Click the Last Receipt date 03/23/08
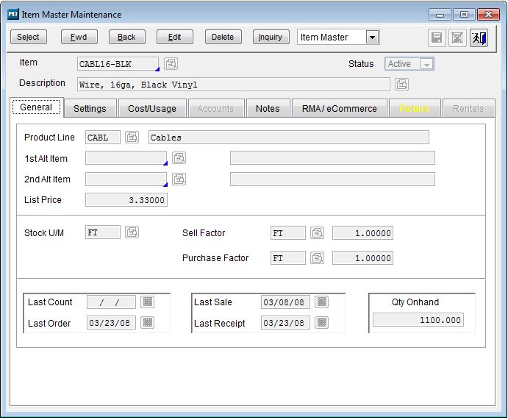Image resolution: width=508 pixels, height=420 pixels. pyautogui.click(x=285, y=323)
